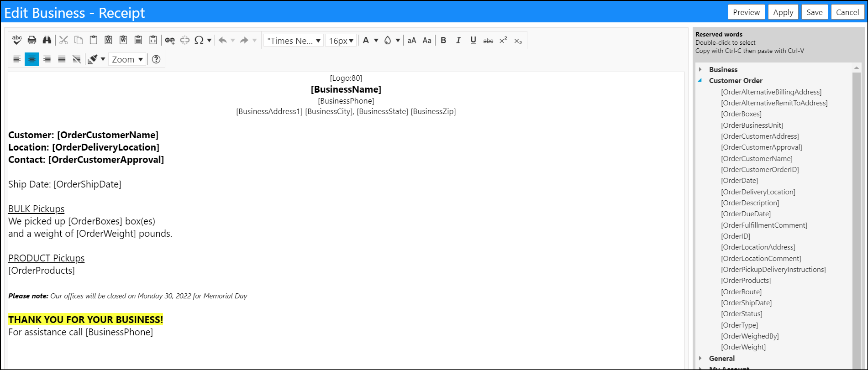Open editor help question mark icon
This screenshot has width=868, height=370.
(156, 59)
